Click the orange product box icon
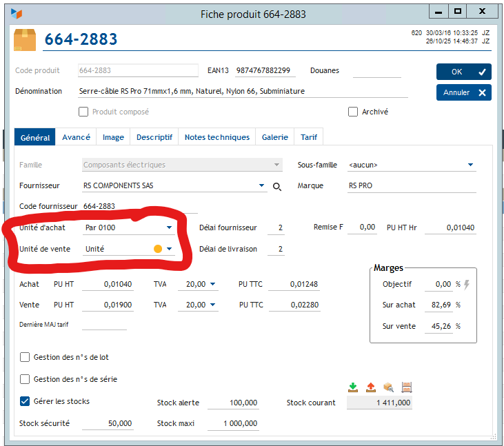Screen dimensions: 504x446 [x=25, y=39]
